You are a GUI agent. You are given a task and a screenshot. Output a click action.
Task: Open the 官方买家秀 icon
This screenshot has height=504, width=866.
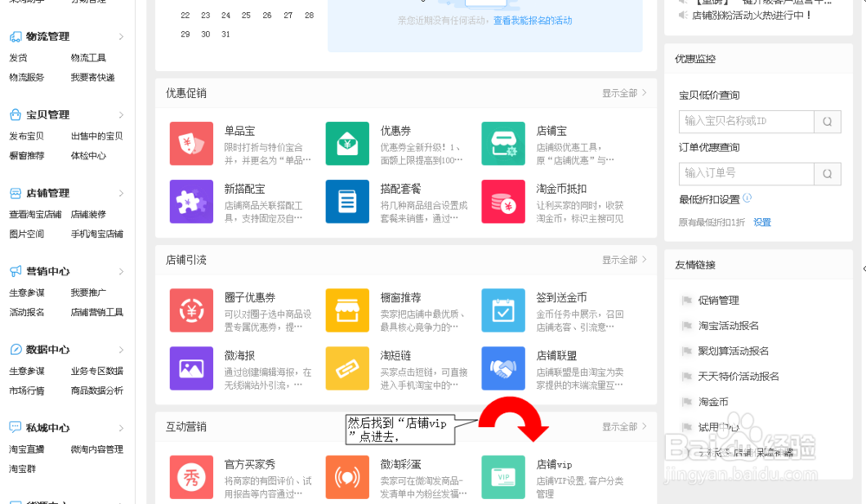[191, 477]
